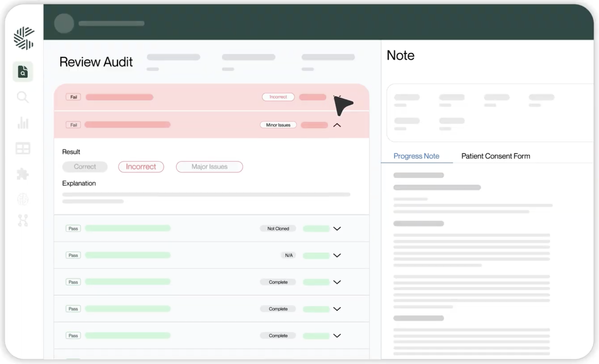Click the Pass tag in Not Cloned row

(73, 229)
